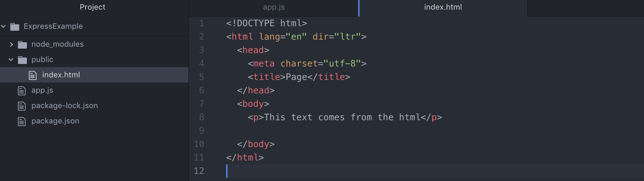Viewport: 644px width, 181px height.
Task: Open package.json from the tree
Action: click(x=55, y=121)
